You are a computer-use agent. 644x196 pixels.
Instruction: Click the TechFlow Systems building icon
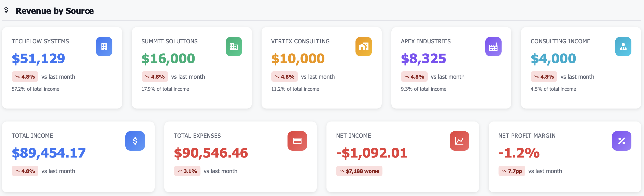104,46
